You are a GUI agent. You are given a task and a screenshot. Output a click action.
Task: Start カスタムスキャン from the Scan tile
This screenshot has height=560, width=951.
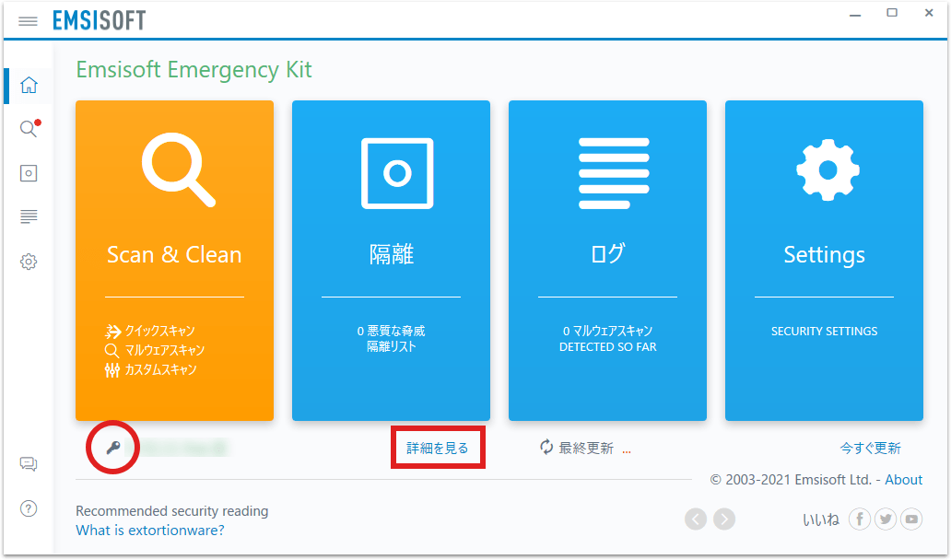coord(159,369)
